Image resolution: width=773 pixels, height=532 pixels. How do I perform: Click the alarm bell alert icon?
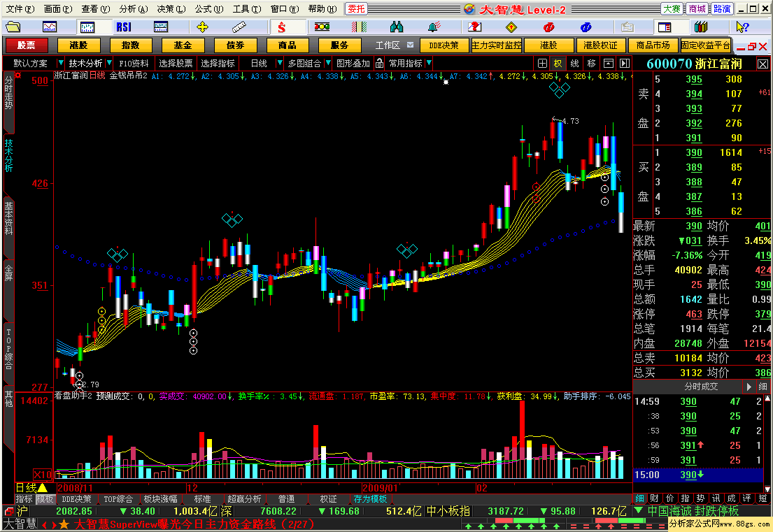(x=434, y=27)
